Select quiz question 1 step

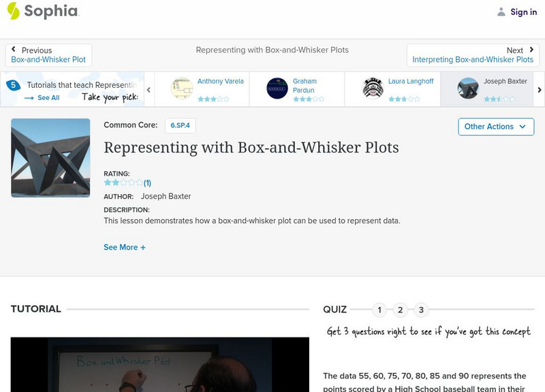point(380,310)
